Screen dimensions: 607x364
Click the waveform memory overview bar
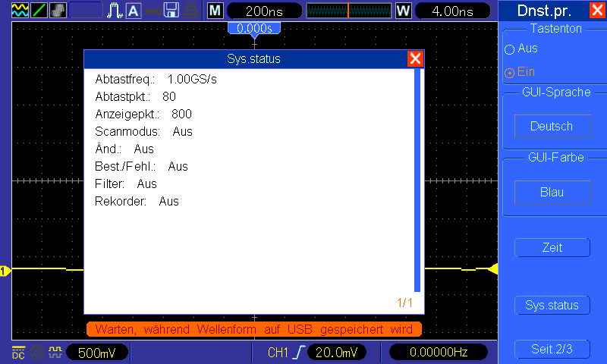348,11
